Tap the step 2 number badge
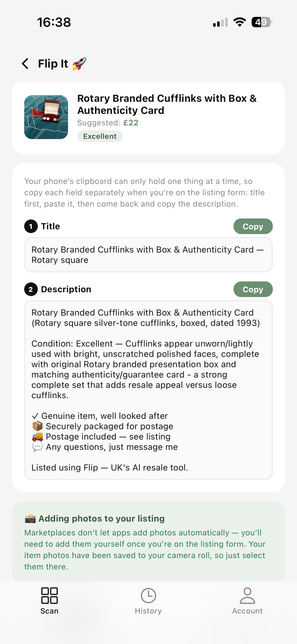The image size is (297, 644). pos(31,289)
